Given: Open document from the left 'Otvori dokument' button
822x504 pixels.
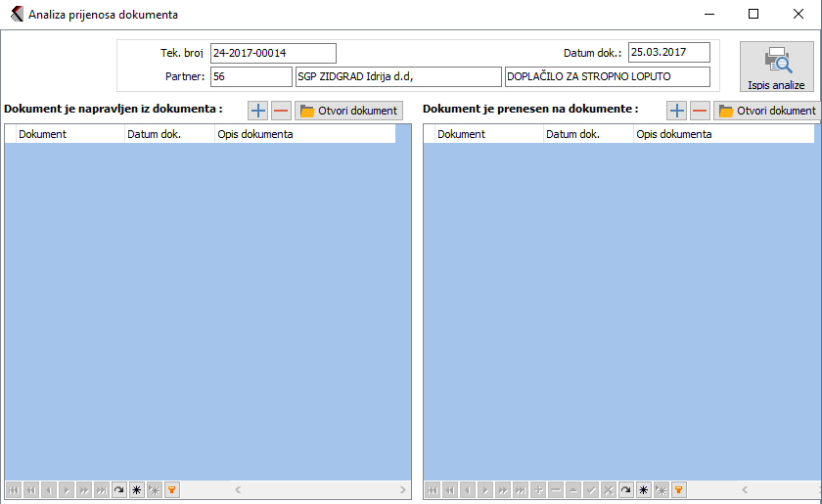Looking at the screenshot, I should coord(348,111).
